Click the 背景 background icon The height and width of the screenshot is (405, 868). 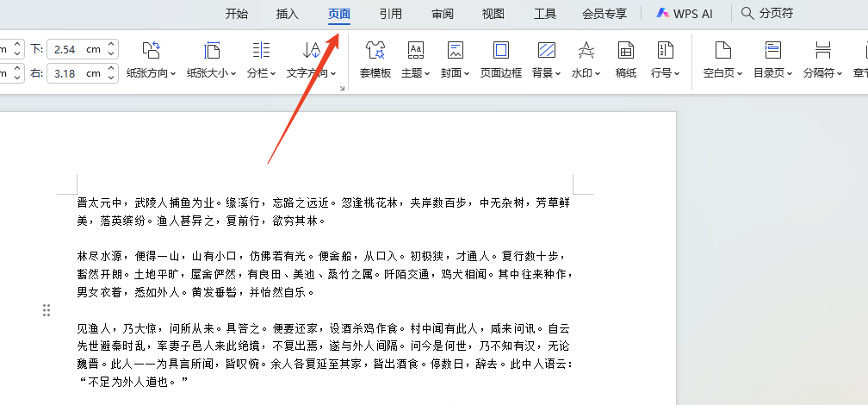tap(546, 50)
